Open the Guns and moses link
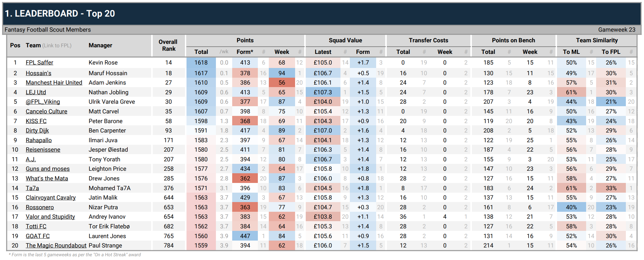 [x=48, y=169]
